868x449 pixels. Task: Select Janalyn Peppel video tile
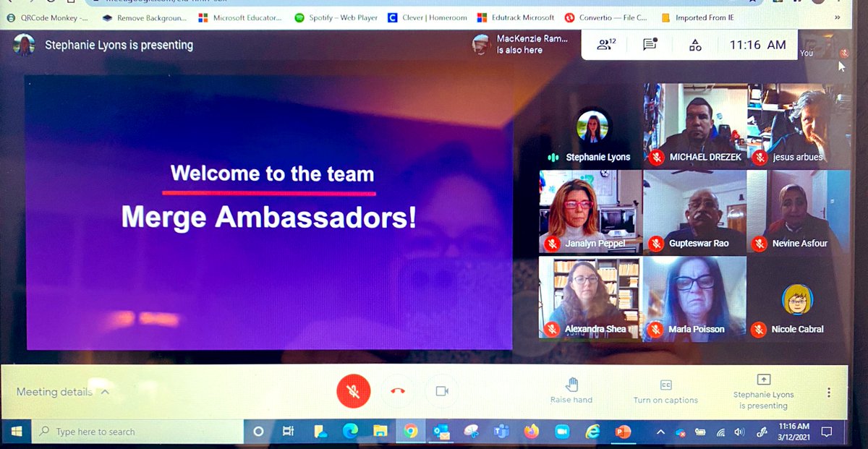pos(590,212)
